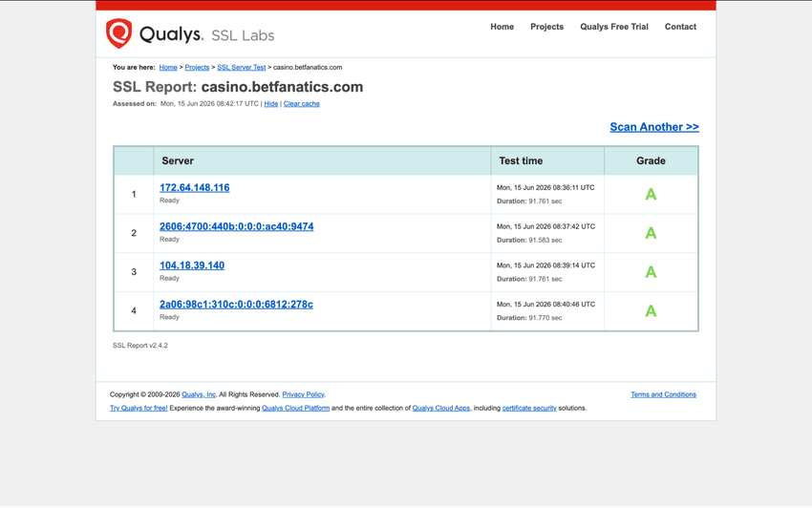812x508 pixels.
Task: Click the Clear cache link
Action: [x=301, y=103]
